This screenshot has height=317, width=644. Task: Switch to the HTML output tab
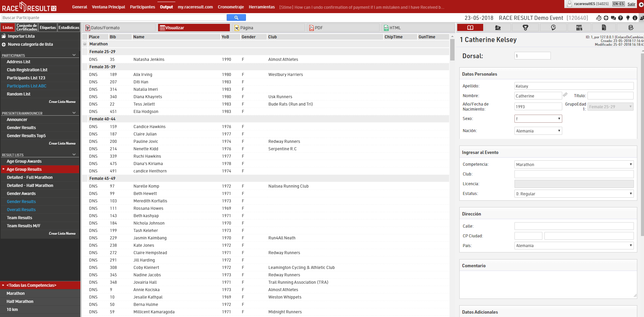coord(418,28)
